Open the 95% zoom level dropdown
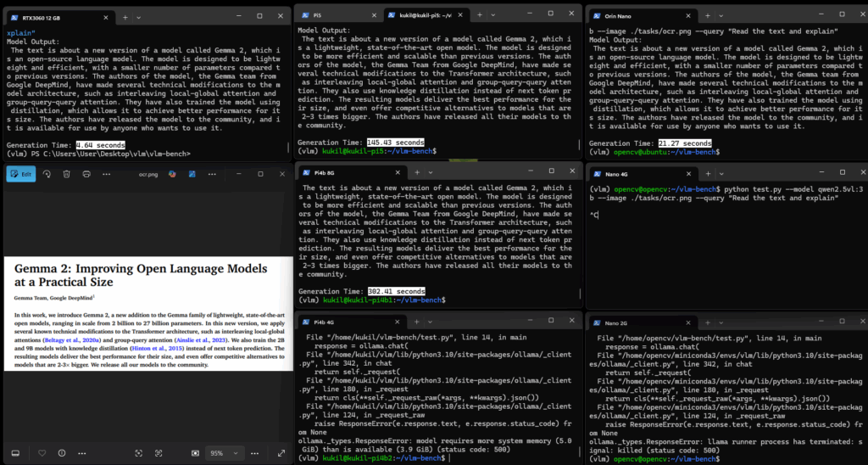This screenshot has height=465, width=868. pyautogui.click(x=223, y=453)
